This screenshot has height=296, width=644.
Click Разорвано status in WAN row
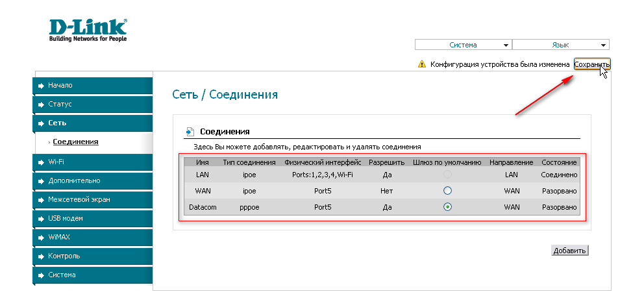coord(559,191)
